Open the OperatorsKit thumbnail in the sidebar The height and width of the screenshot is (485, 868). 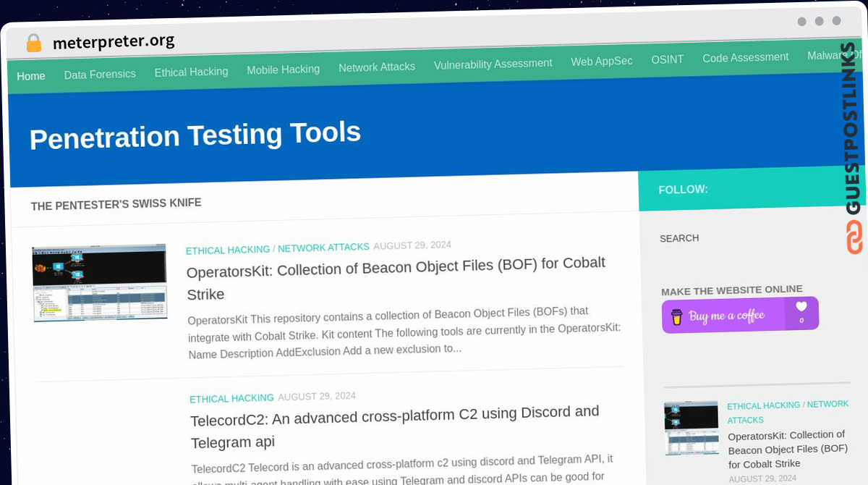(x=692, y=428)
